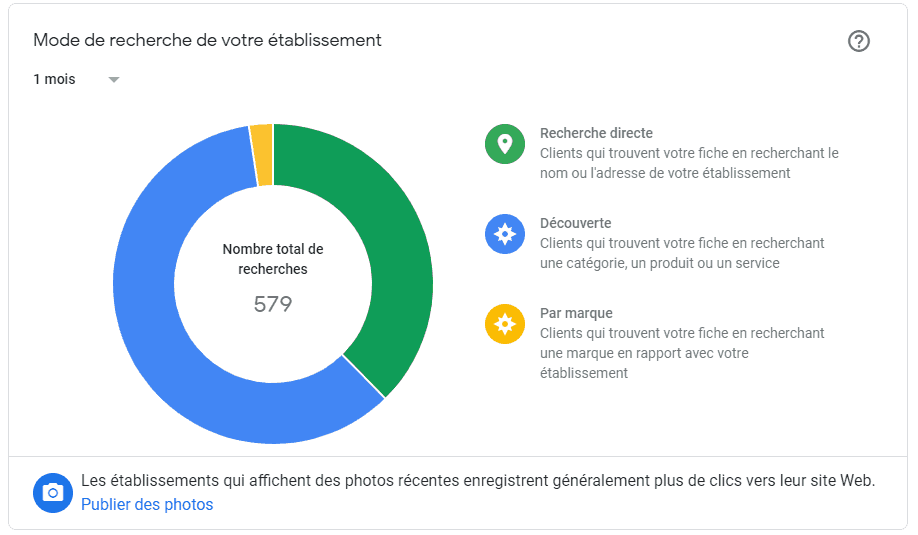Image resolution: width=918 pixels, height=535 pixels.
Task: Open the Publier des photos link
Action: click(147, 505)
